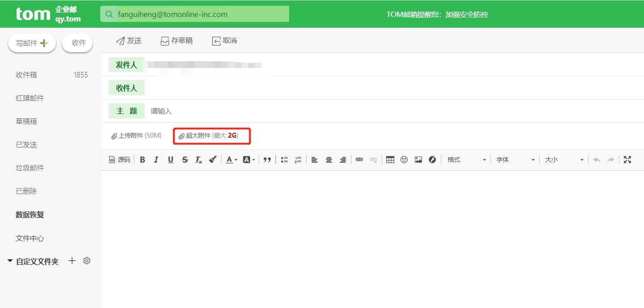The image size is (644, 308).
Task: Click the insert link icon
Action: point(359,160)
